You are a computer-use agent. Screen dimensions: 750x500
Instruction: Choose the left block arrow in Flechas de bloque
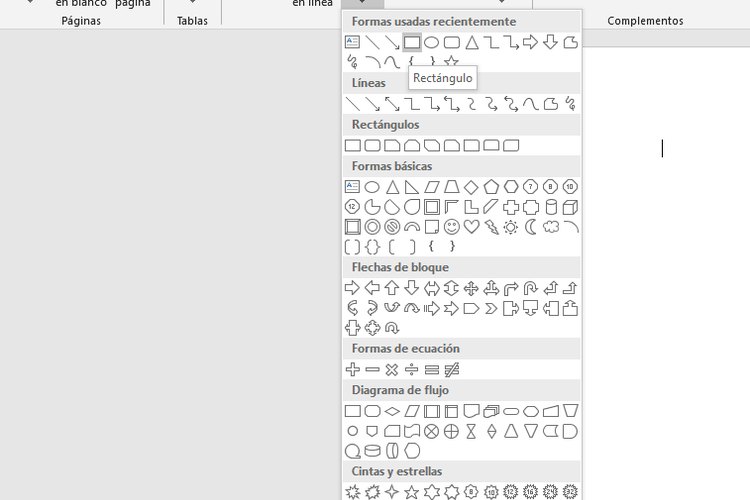point(373,288)
